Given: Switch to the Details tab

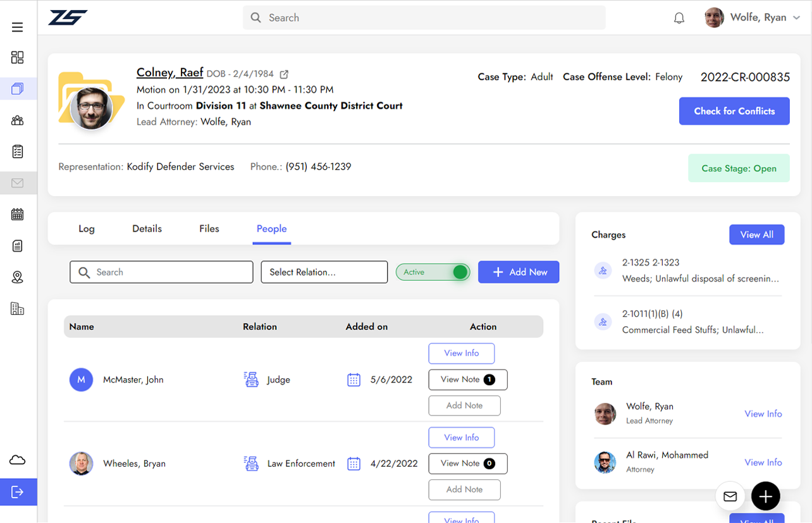Looking at the screenshot, I should click(147, 229).
